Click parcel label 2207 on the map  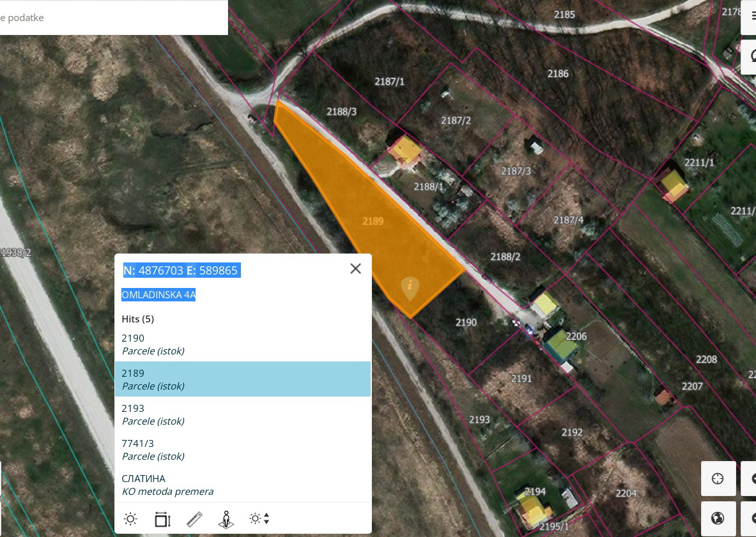click(x=692, y=386)
